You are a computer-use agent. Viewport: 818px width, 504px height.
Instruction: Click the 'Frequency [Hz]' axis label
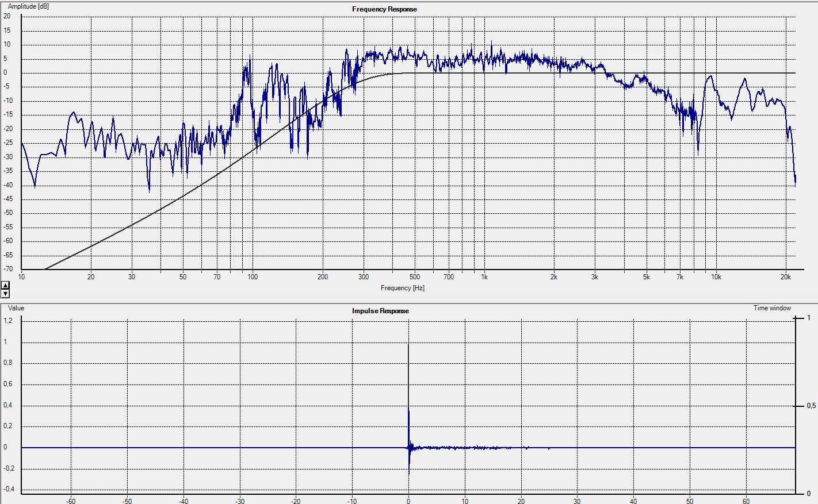403,288
